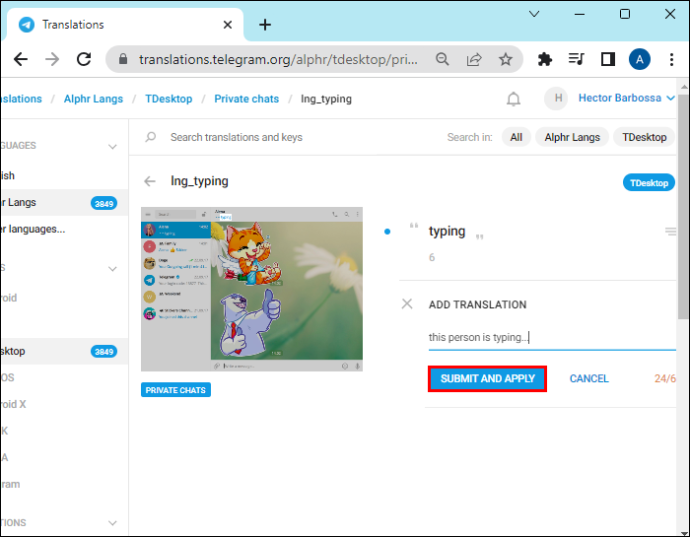690x537 pixels.
Task: Click the lock icon in address bar
Action: 123,59
